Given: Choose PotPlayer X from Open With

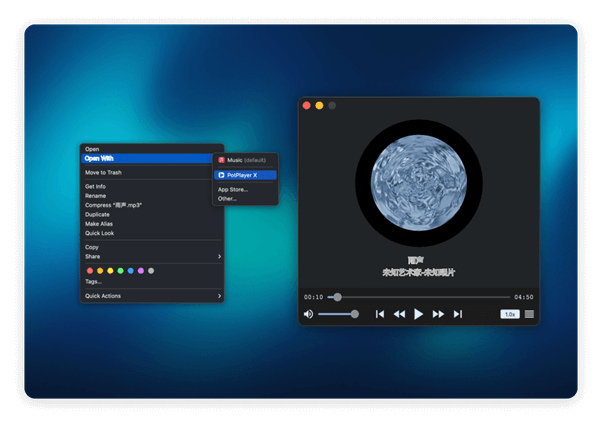Looking at the screenshot, I should [241, 175].
